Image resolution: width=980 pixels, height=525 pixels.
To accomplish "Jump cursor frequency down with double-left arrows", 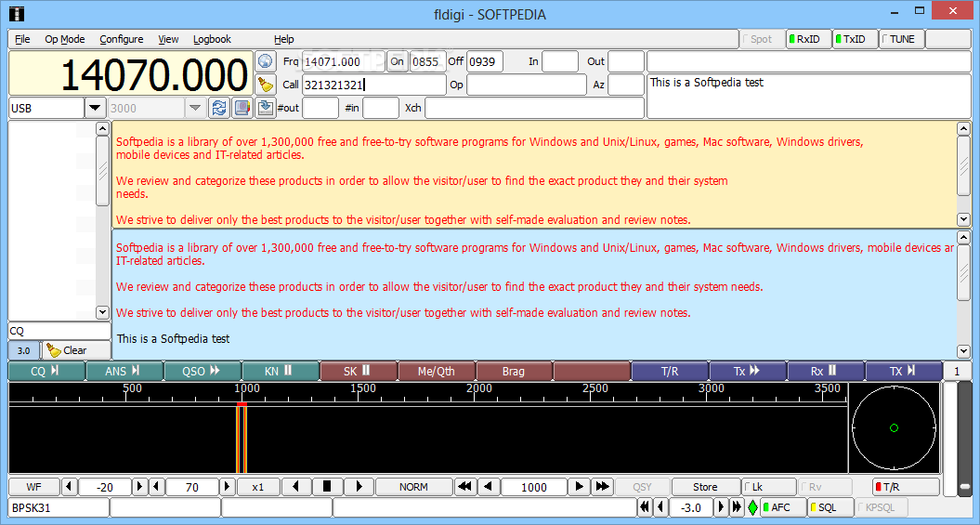I will tap(464, 487).
